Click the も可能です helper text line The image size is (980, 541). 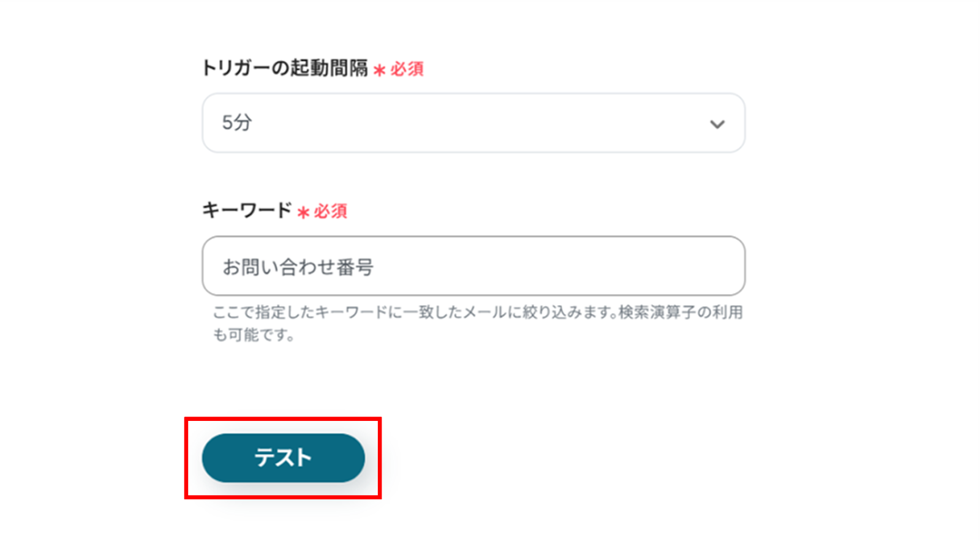pyautogui.click(x=254, y=335)
